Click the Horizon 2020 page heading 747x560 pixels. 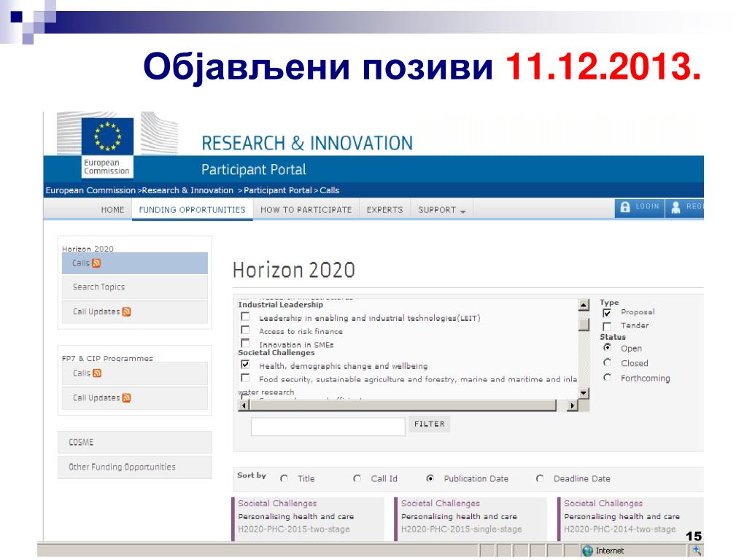tap(294, 270)
